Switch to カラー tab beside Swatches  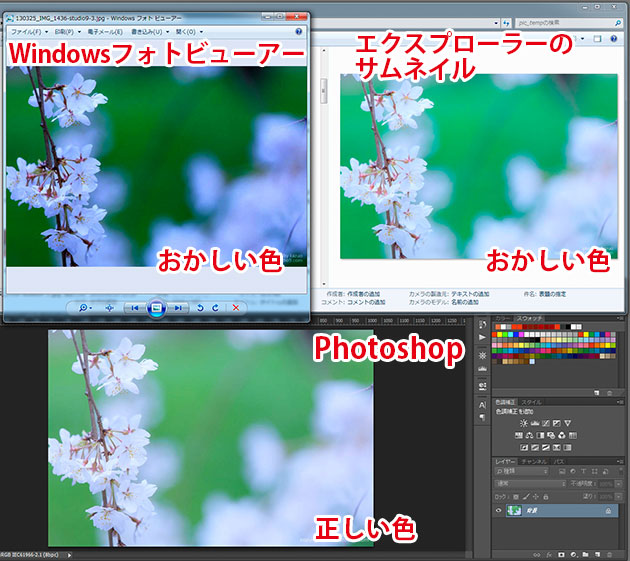pos(503,318)
